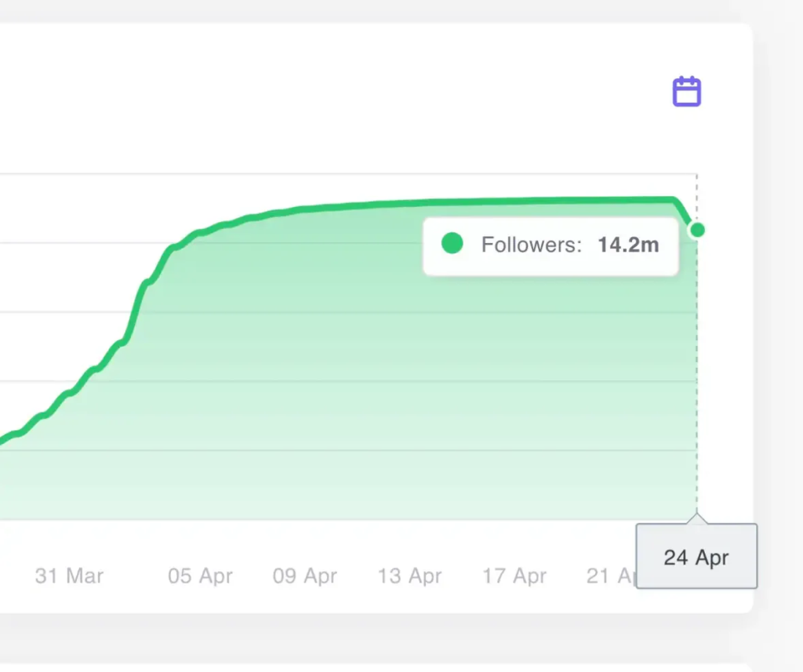The image size is (803, 672).
Task: Click the green data point at chart end
Action: tap(697, 230)
